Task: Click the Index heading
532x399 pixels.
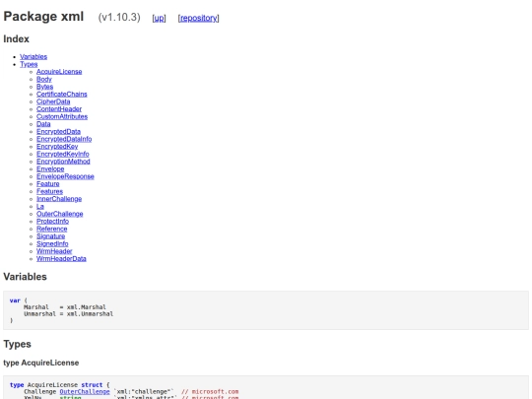Action: 17,39
